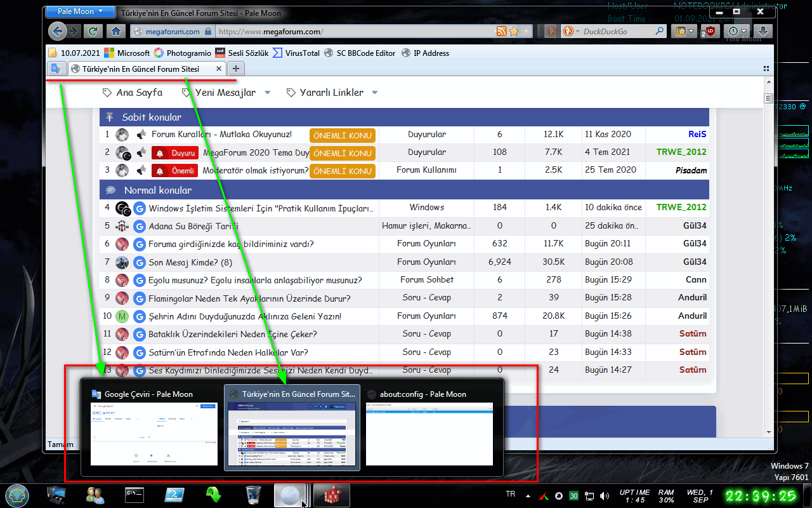Open the downloads arrow toolbar button

click(x=763, y=31)
